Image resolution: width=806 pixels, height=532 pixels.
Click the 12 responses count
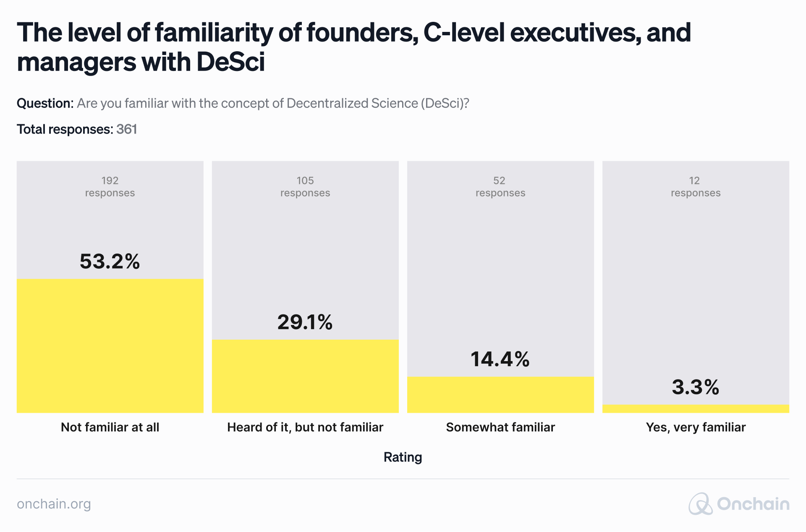coord(696,186)
